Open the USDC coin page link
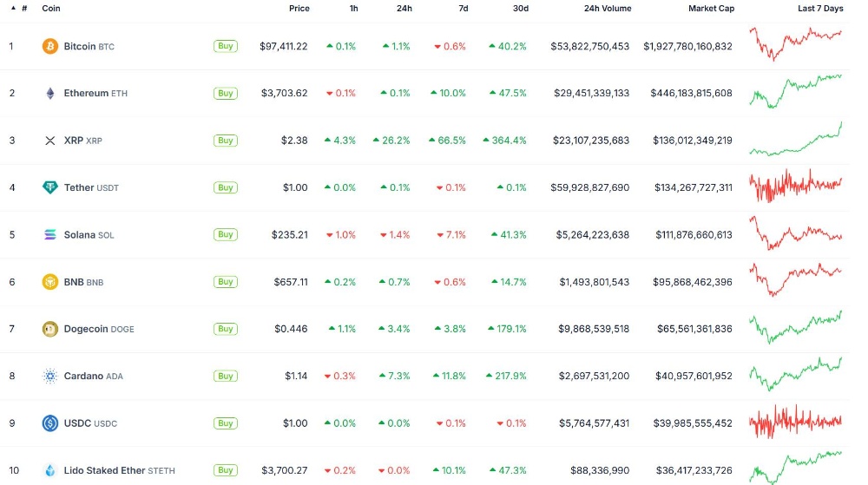This screenshot has height=485, width=868. (91, 423)
